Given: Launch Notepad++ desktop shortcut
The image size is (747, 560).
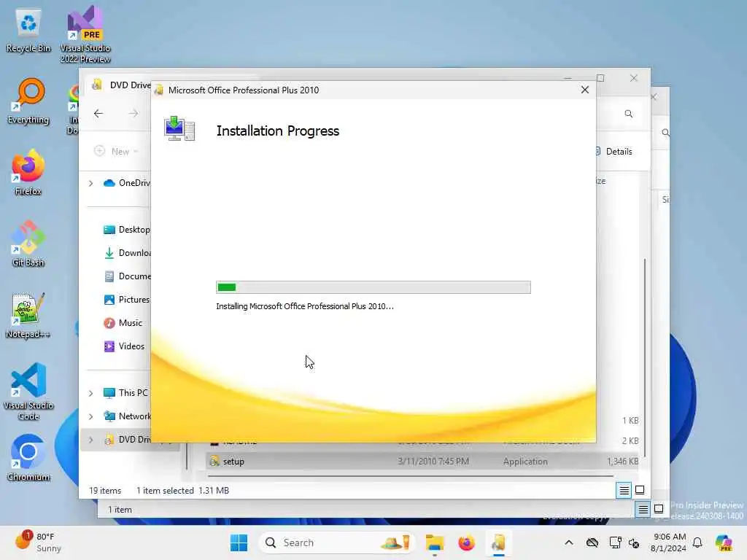Looking at the screenshot, I should pos(28,315).
